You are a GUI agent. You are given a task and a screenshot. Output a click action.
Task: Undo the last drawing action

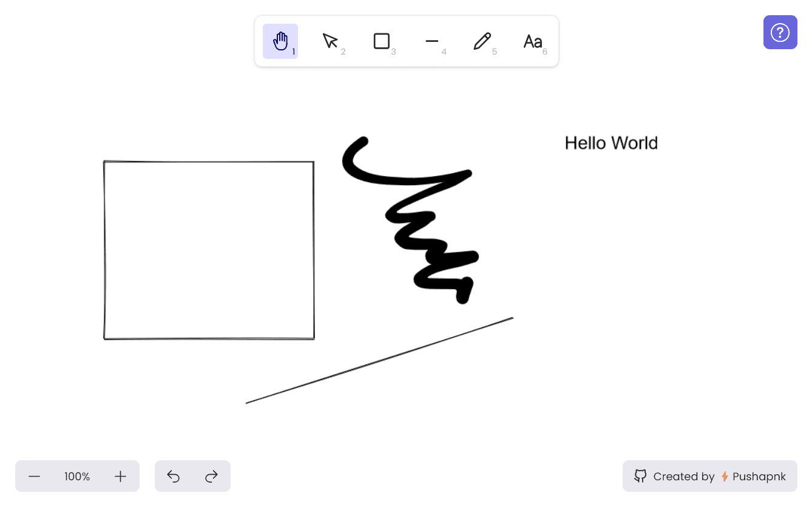(173, 476)
